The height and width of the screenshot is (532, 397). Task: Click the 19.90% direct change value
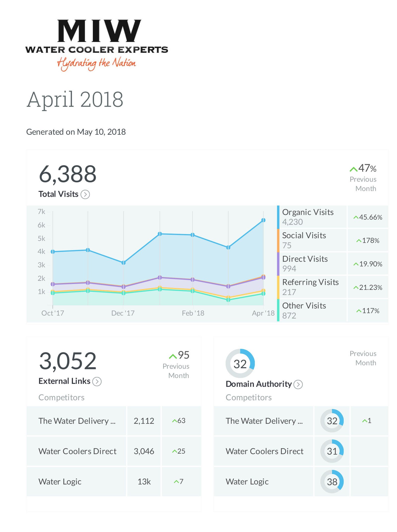[368, 264]
